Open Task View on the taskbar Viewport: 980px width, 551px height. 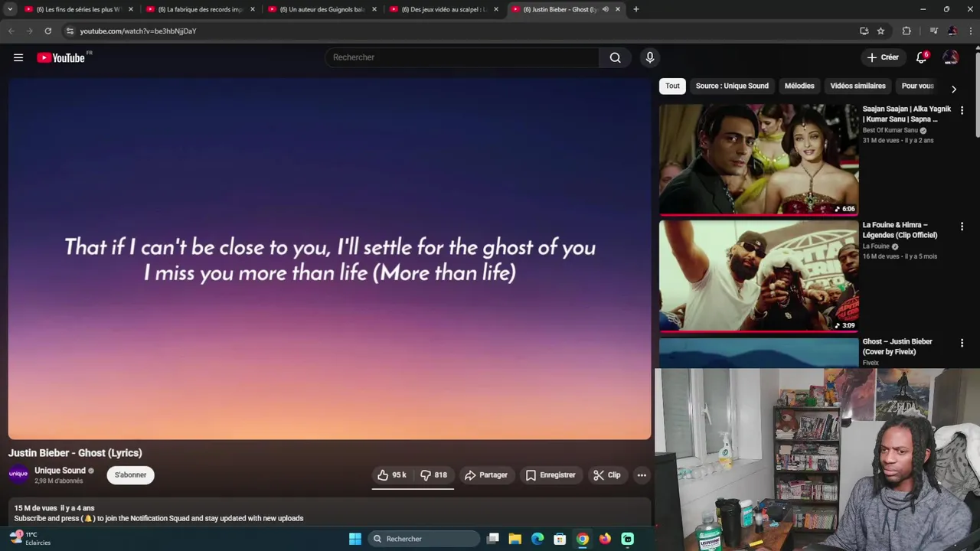click(493, 539)
